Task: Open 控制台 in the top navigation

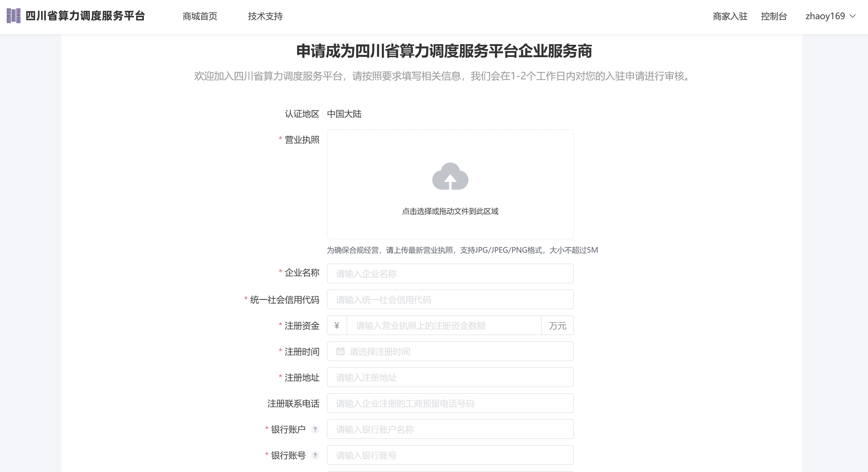Action: 774,16
